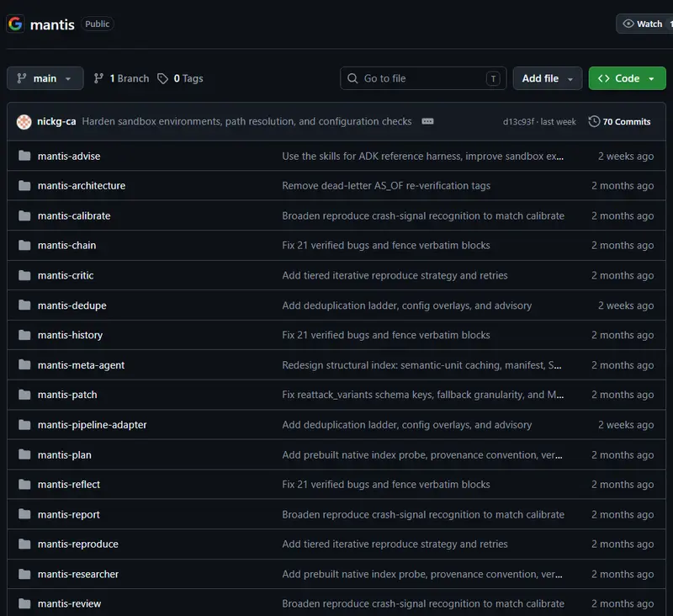
Task: Open the Fix reattack_variants schema keys commit
Action: [423, 395]
